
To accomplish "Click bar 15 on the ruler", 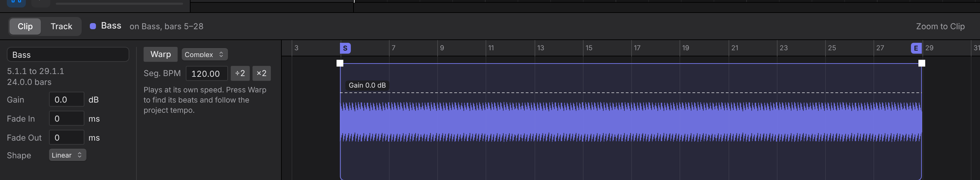I will 589,48.
